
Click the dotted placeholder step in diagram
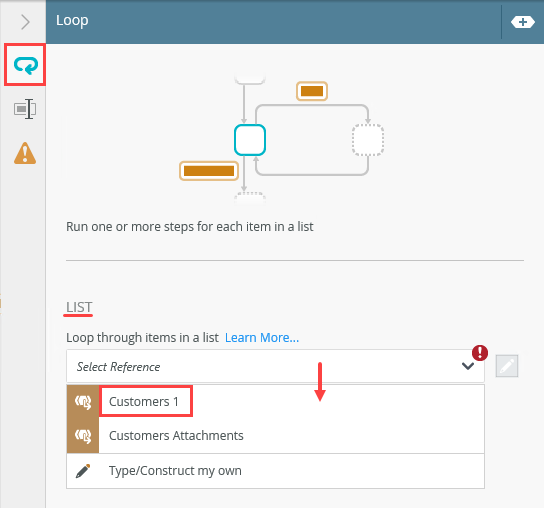[x=368, y=140]
